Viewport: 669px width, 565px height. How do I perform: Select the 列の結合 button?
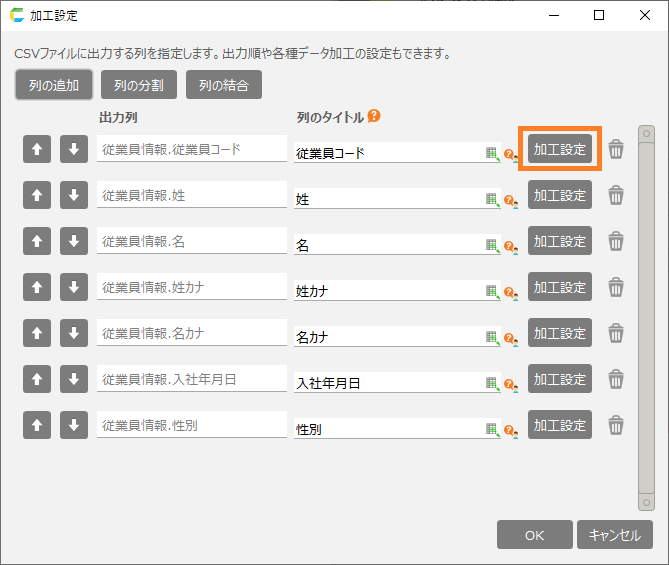[x=224, y=85]
